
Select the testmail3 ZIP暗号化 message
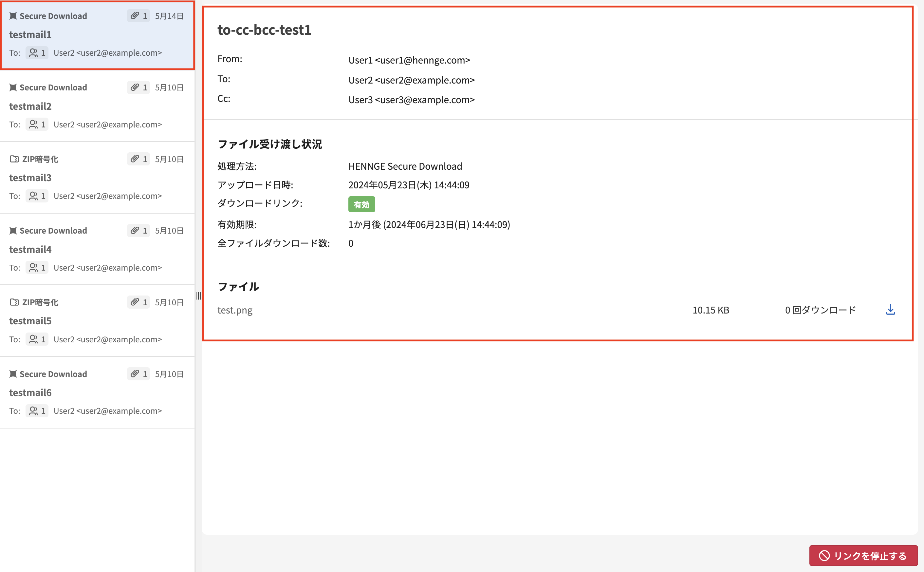pyautogui.click(x=98, y=178)
